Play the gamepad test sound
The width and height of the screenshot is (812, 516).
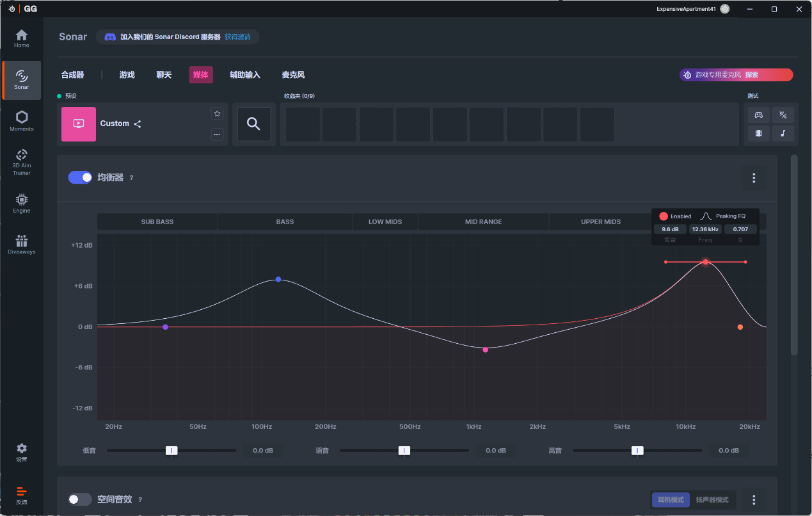(758, 115)
